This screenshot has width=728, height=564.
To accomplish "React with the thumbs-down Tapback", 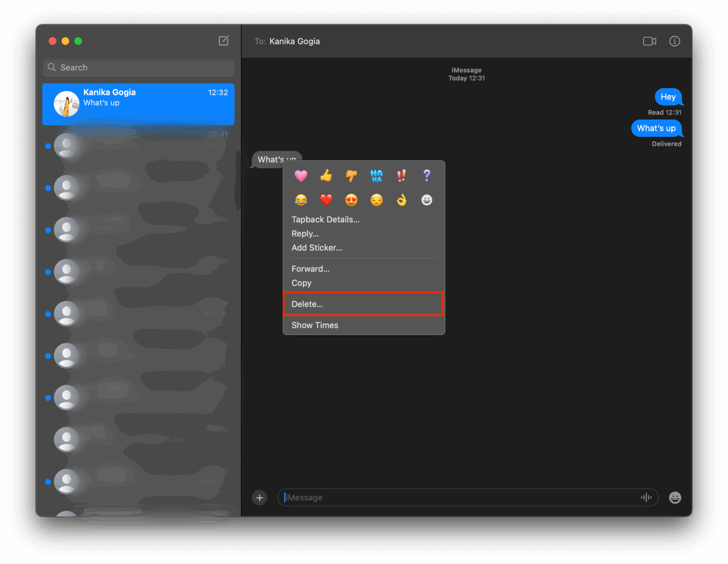I will [351, 176].
